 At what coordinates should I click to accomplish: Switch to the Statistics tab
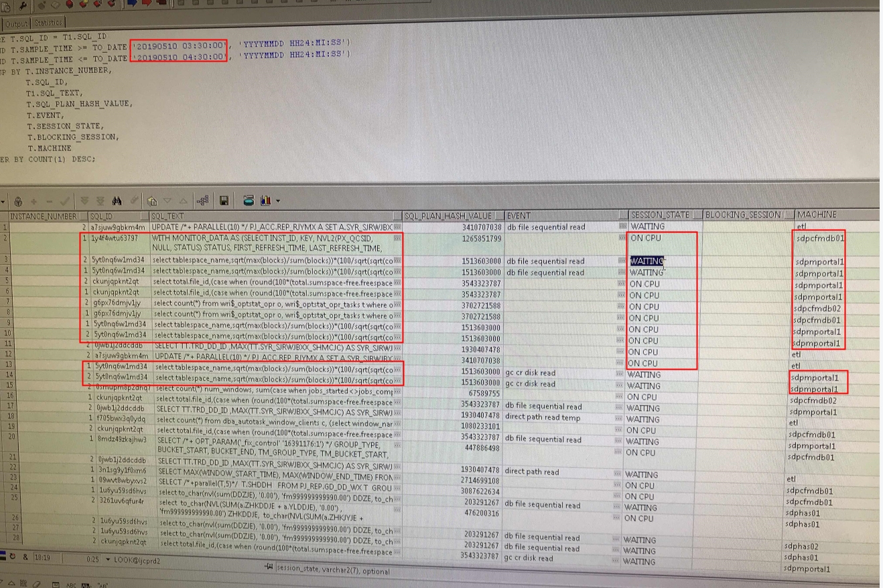tap(48, 23)
